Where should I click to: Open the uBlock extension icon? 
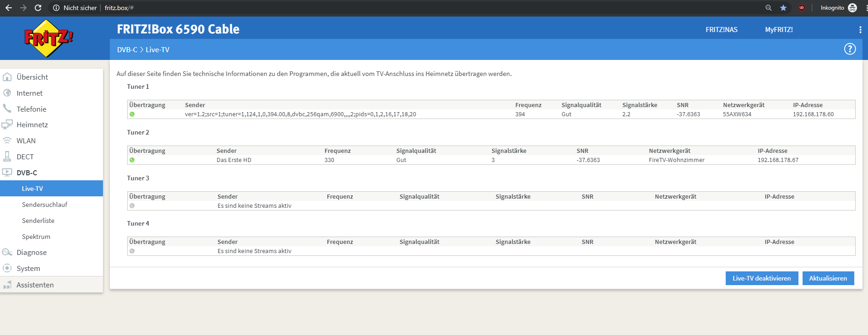point(802,8)
